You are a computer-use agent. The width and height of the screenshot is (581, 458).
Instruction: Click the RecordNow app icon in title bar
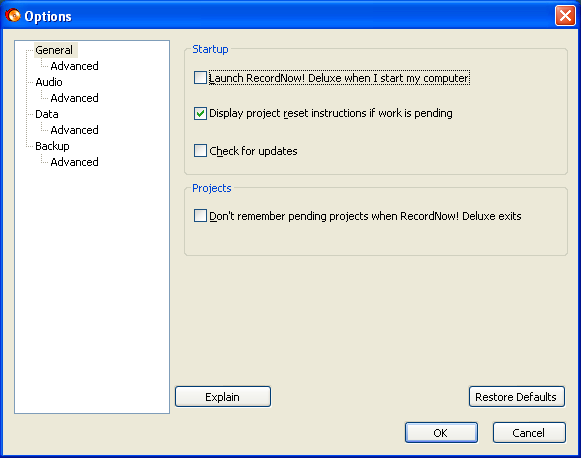click(13, 15)
